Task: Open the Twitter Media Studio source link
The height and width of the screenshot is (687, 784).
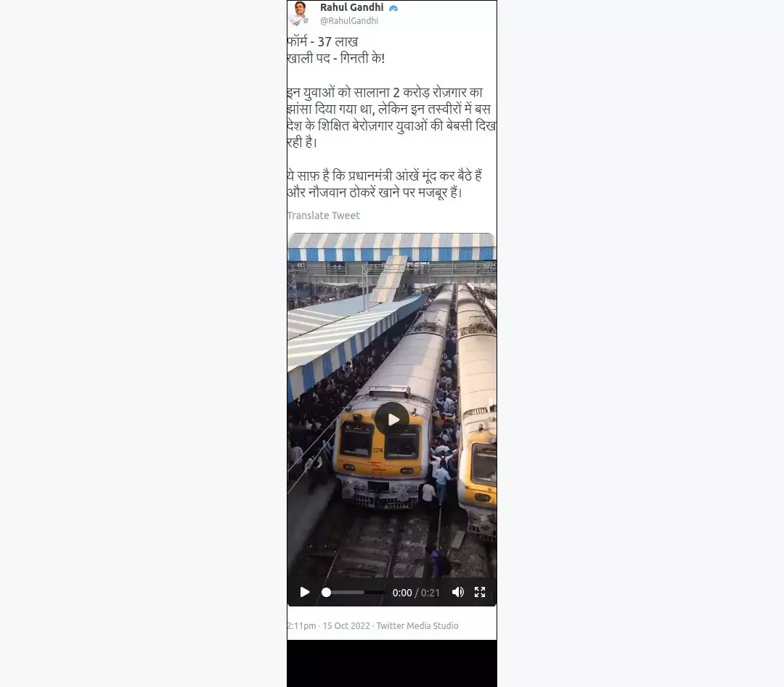Action: click(417, 625)
